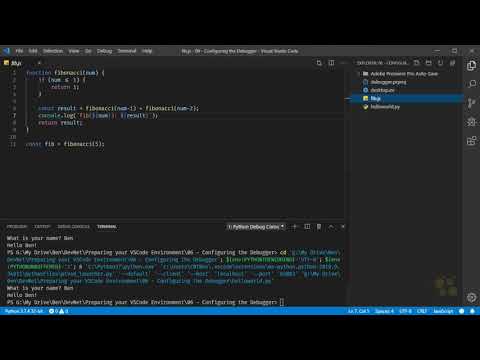The height and width of the screenshot is (360, 480).
Task: Click the console.log line in the editor
Action: click(98, 115)
